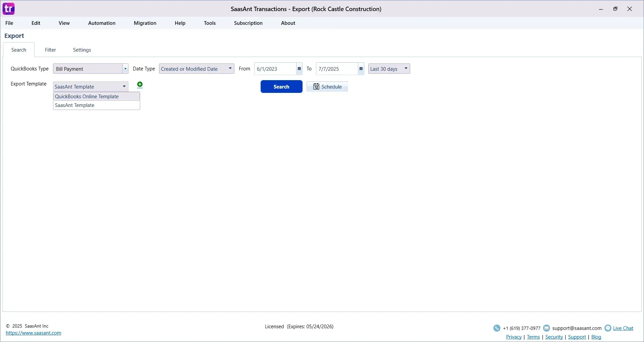Click the SaasAnt Transactions app logo
This screenshot has width=644, height=342.
click(x=9, y=9)
